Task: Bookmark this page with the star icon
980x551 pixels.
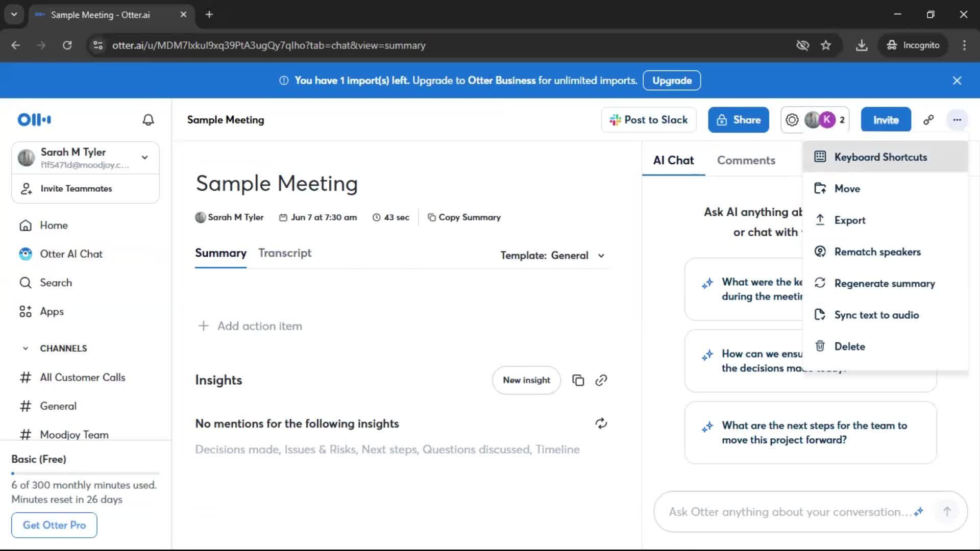Action: pyautogui.click(x=826, y=45)
